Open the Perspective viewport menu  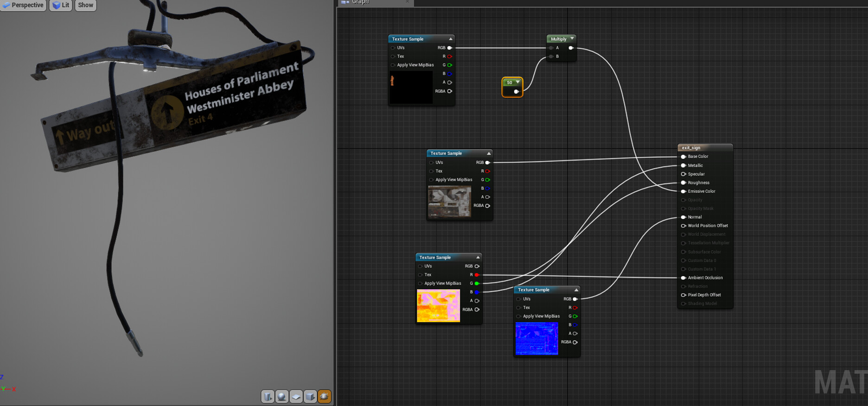(23, 5)
